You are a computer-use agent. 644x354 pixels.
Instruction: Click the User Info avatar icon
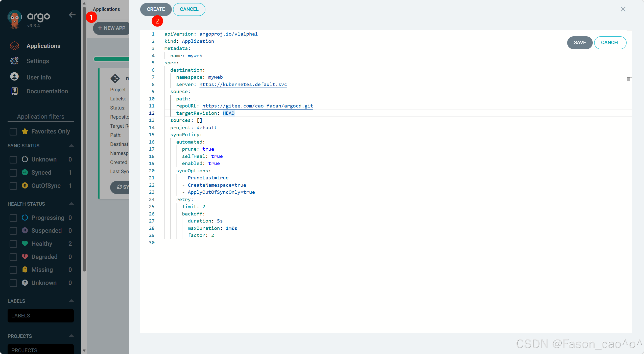point(14,76)
